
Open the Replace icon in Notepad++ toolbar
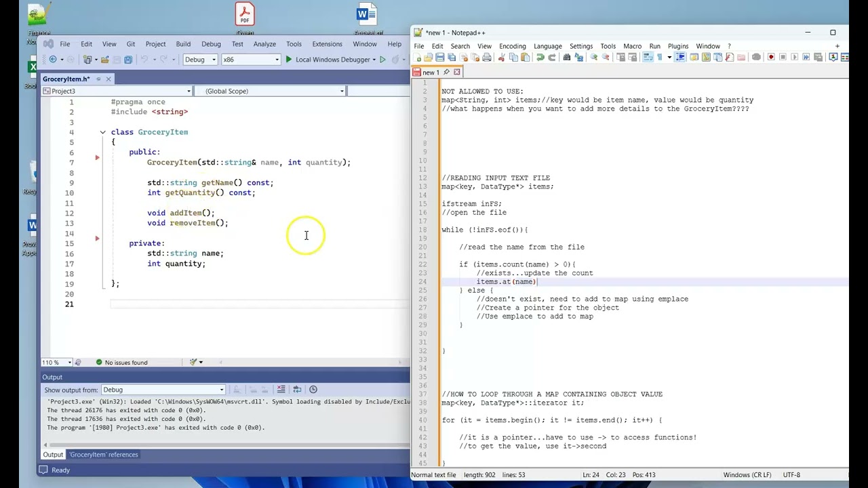[x=578, y=58]
